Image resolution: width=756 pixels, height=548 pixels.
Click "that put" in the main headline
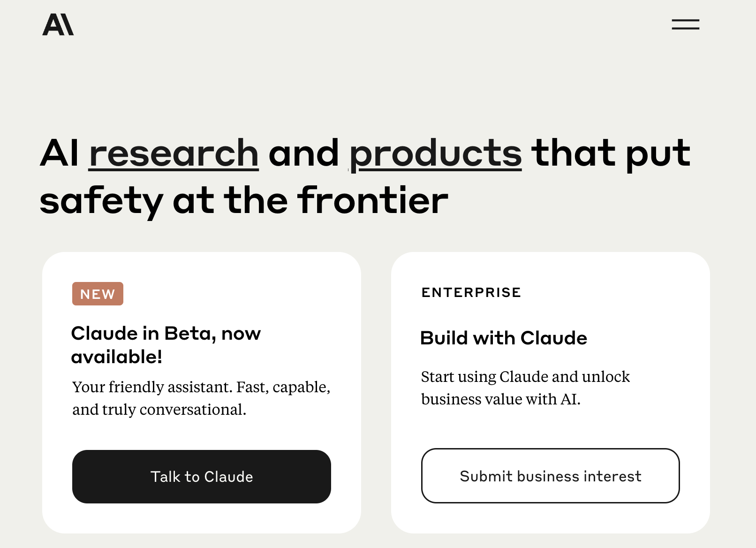611,153
